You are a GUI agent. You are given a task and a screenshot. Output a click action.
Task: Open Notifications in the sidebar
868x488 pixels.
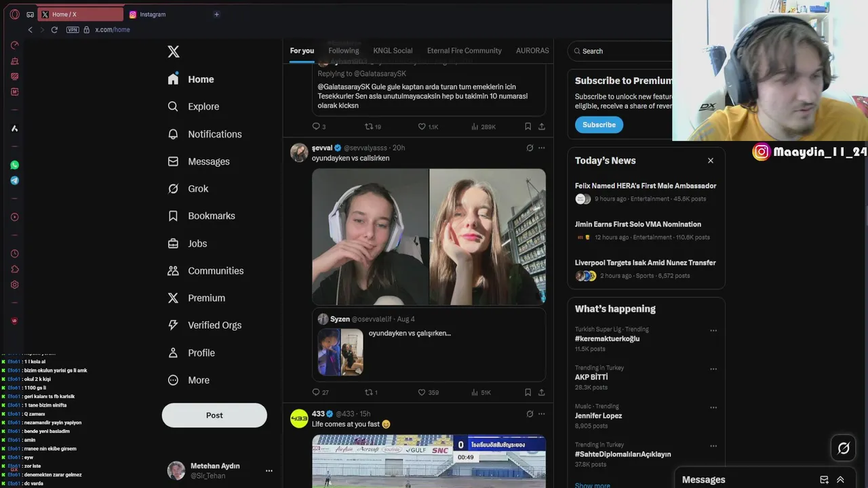(205, 134)
